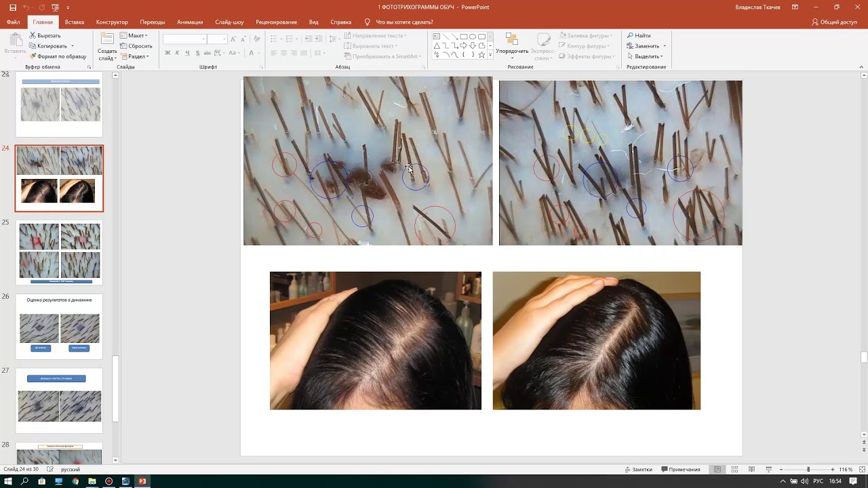Select the triangle shape in the shapes gallery
Viewport: 868px width, 488px height.
pos(437,46)
